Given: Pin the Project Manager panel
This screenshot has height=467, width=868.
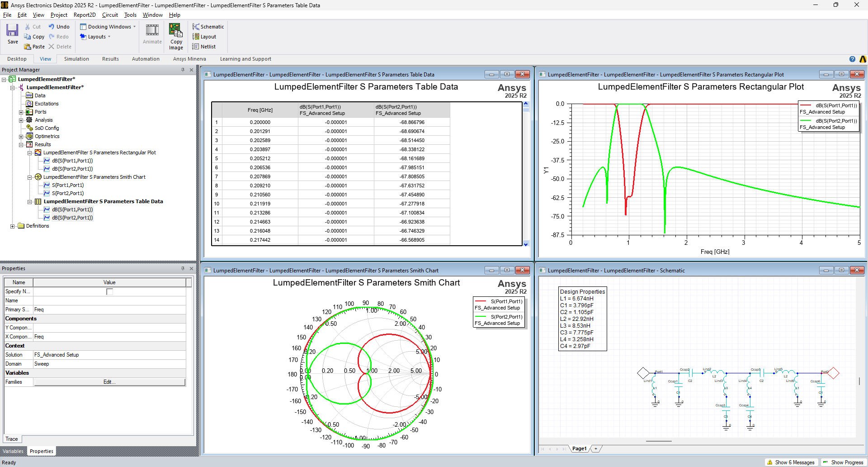Looking at the screenshot, I should (183, 70).
